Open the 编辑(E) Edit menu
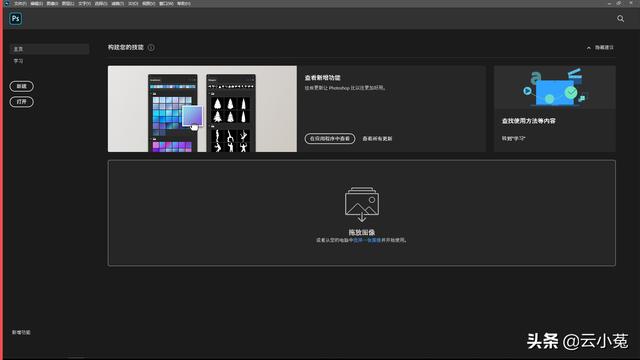 coord(37,4)
